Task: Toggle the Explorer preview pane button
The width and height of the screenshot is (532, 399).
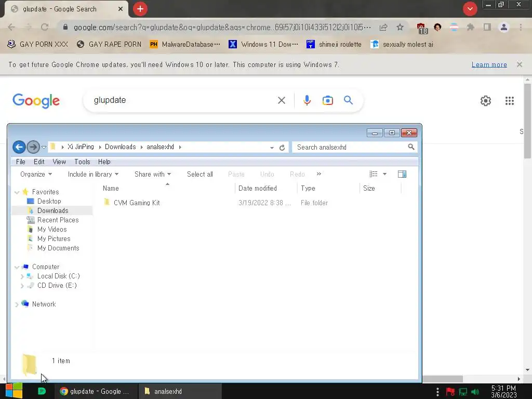Action: (x=402, y=174)
